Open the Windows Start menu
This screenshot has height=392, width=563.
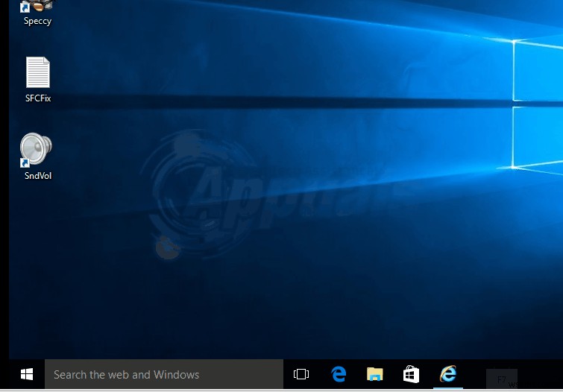pos(27,374)
